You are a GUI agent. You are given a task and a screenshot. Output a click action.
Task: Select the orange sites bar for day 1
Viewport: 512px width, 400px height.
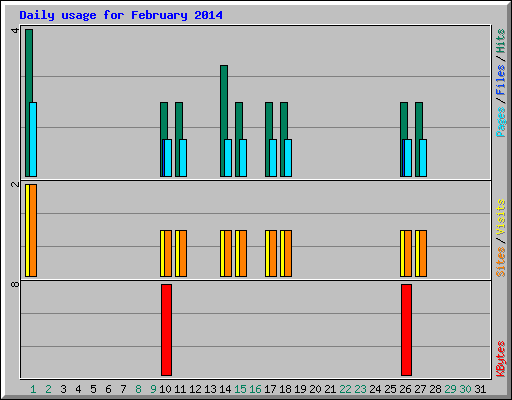(x=33, y=230)
